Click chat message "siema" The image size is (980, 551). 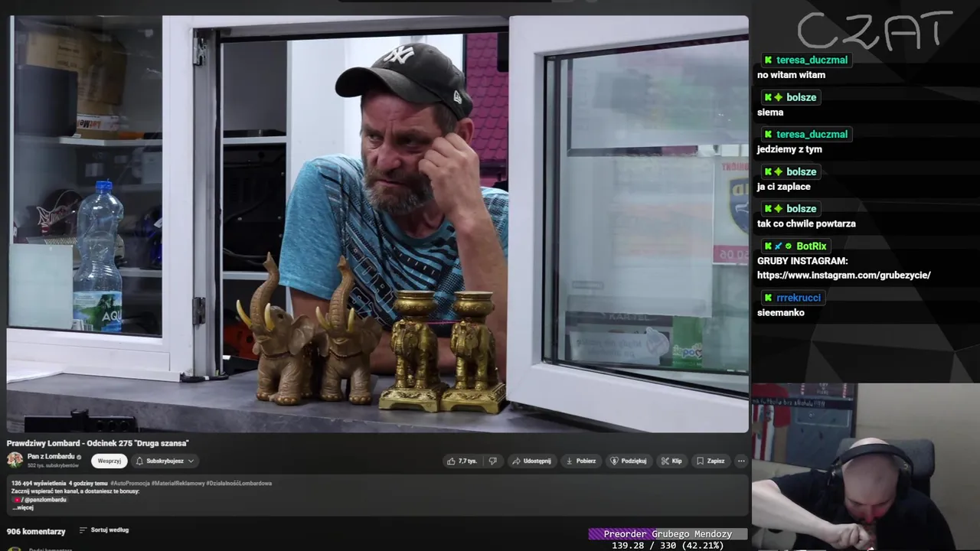tap(770, 112)
